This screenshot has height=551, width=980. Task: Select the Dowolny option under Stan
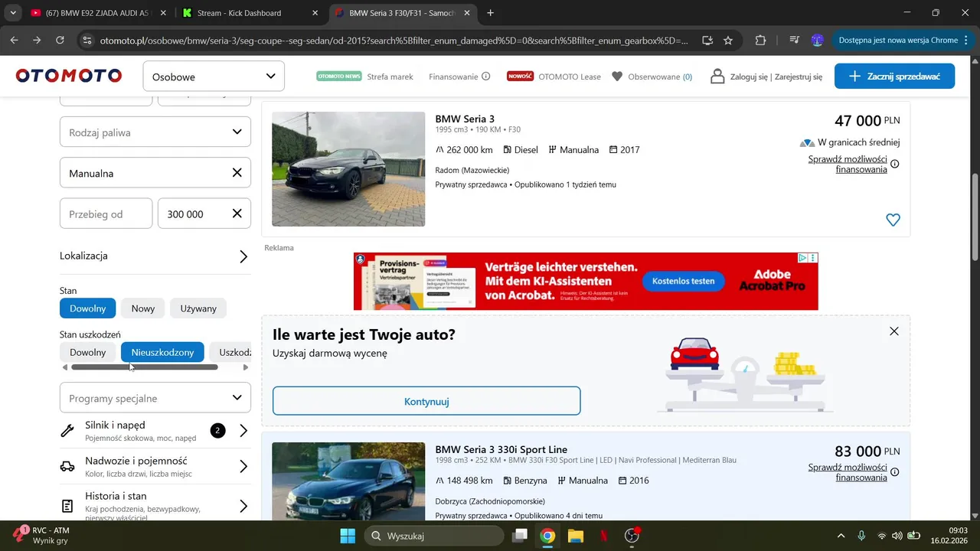point(88,308)
